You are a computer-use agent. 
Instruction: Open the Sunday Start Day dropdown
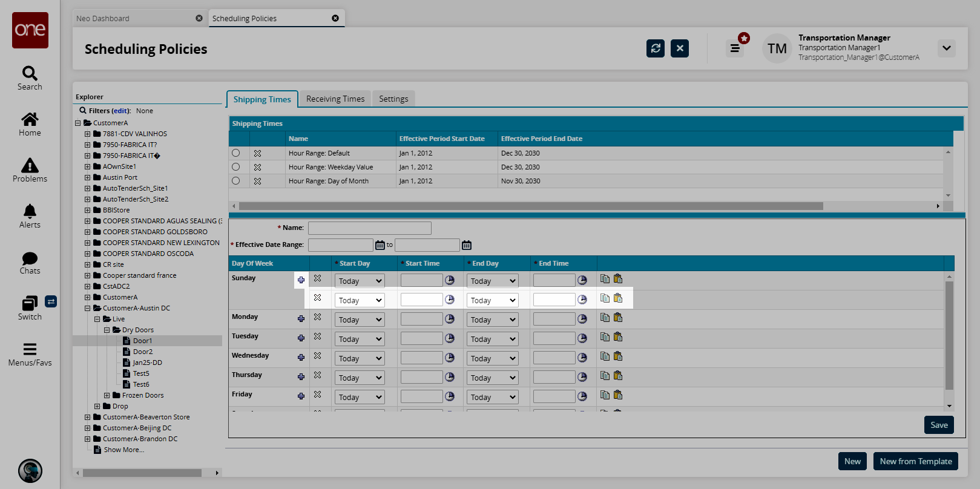[360, 281]
